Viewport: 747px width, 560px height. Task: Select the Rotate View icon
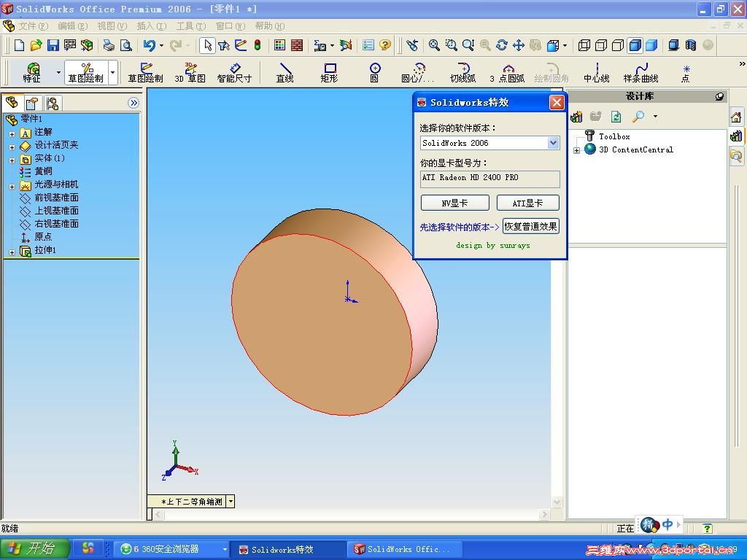coord(502,45)
